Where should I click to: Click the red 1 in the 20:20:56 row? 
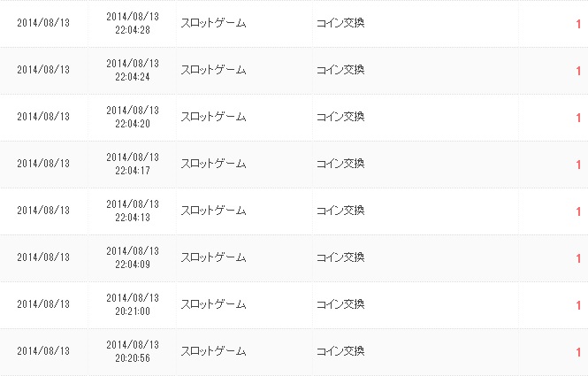[578, 352]
